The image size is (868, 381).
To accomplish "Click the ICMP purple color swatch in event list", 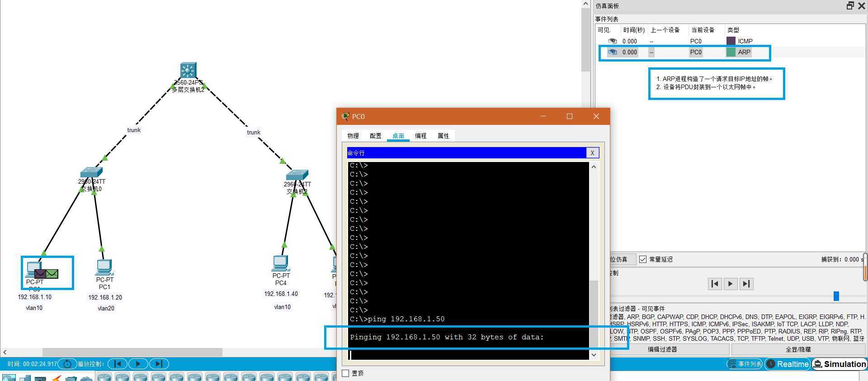I will [731, 41].
